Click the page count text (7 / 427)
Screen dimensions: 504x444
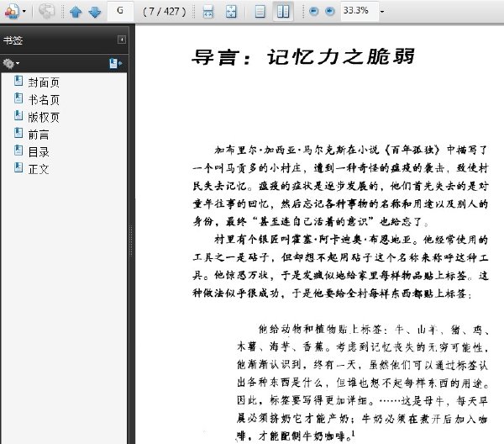point(165,12)
